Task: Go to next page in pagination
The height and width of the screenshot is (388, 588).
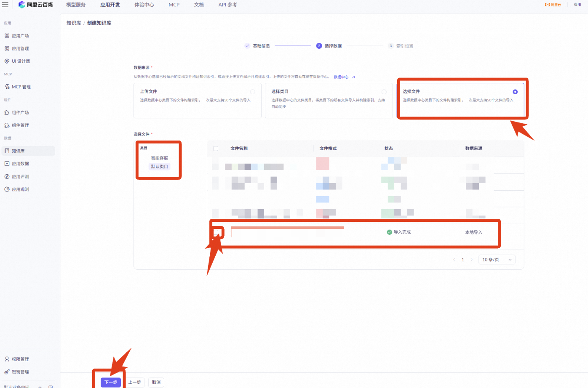Action: [472, 260]
